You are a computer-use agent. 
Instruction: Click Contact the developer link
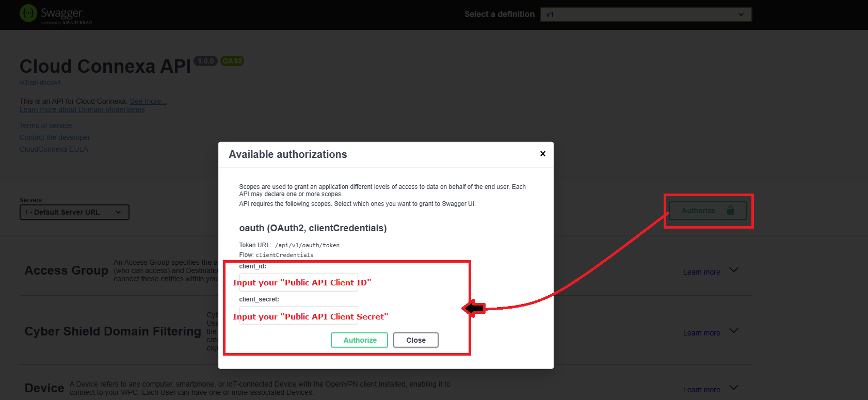tap(55, 137)
